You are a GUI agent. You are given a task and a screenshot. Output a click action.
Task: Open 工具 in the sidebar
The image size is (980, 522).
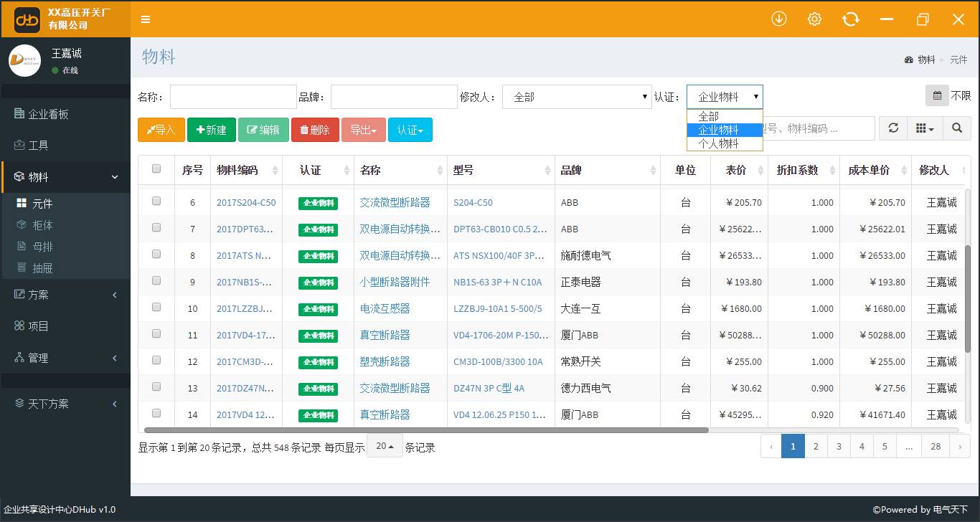(x=65, y=145)
